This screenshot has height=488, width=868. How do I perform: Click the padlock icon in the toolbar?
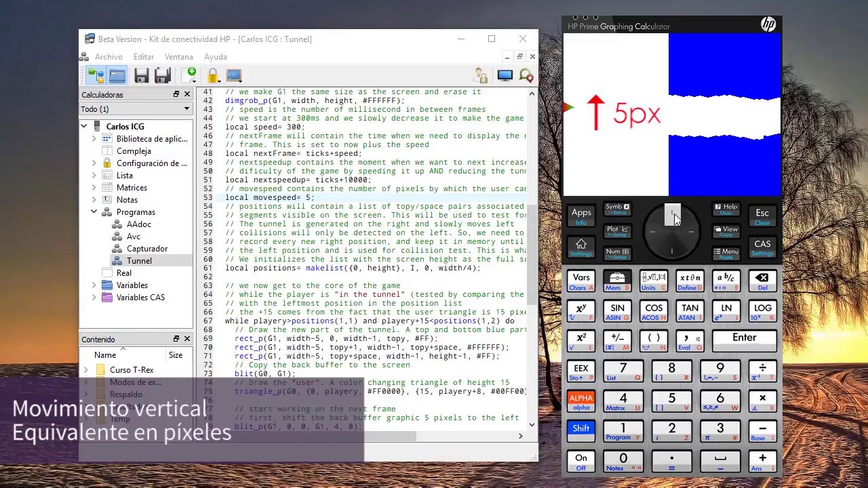[213, 75]
